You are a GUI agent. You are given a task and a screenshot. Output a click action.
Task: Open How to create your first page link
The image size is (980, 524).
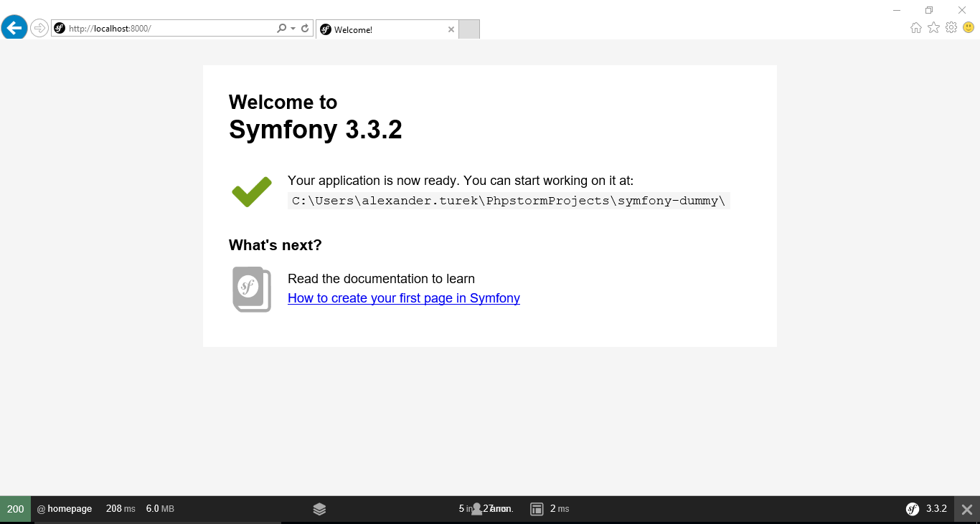click(x=404, y=298)
